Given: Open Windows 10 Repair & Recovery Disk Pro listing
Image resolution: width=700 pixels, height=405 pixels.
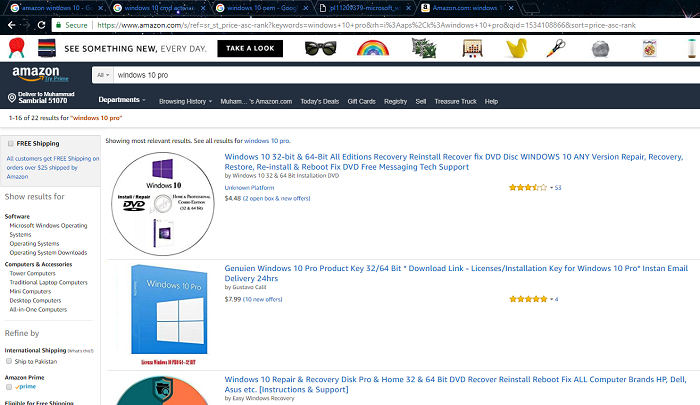Looking at the screenshot, I should [x=455, y=384].
